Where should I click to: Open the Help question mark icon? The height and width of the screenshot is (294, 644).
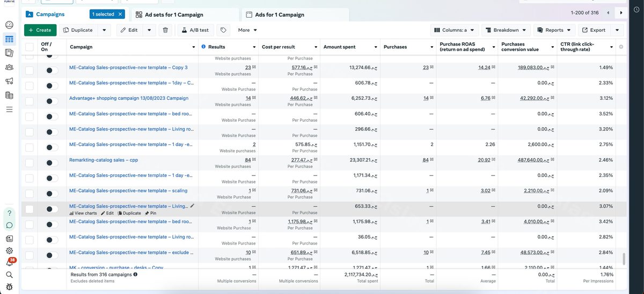pos(9,213)
